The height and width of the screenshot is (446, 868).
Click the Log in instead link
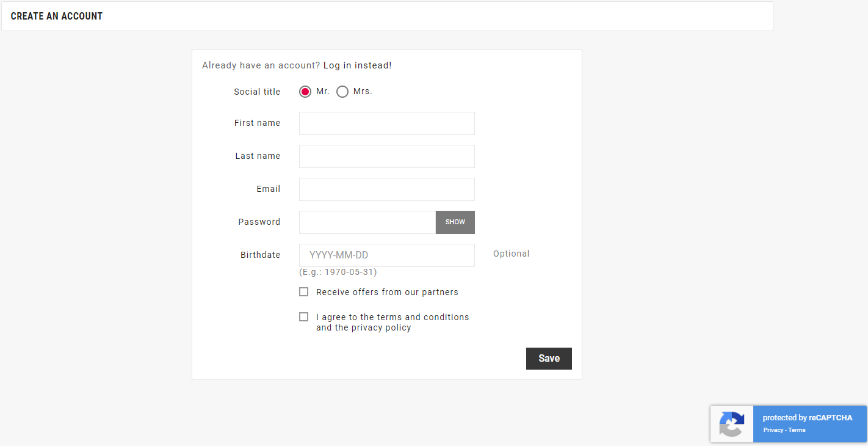(357, 65)
